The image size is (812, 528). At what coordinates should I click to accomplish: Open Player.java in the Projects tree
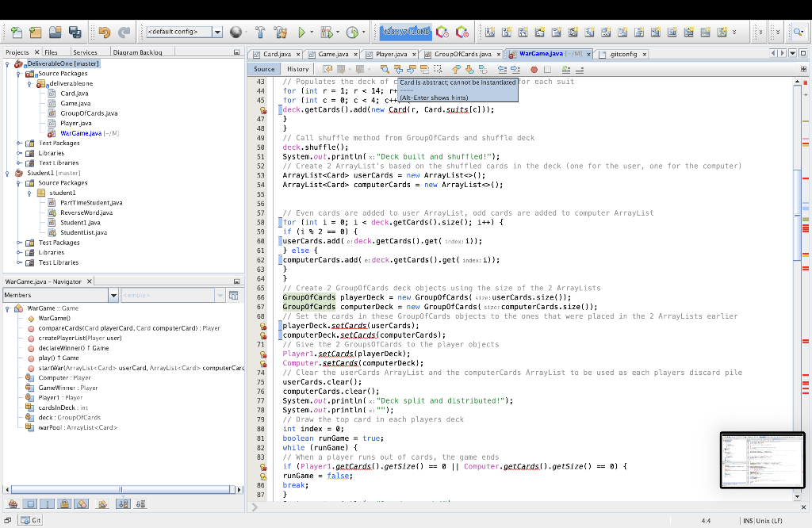(75, 123)
